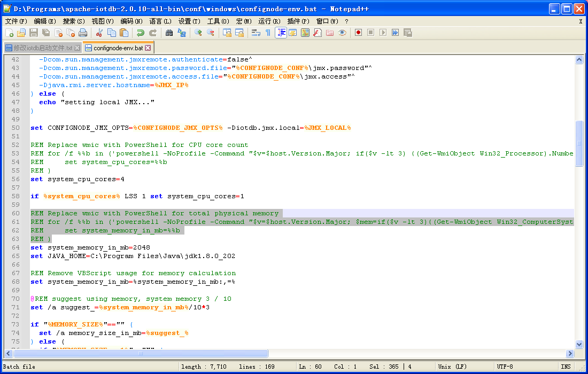Open the user-defined language dialog icon
The image size is (588, 374).
tap(293, 33)
